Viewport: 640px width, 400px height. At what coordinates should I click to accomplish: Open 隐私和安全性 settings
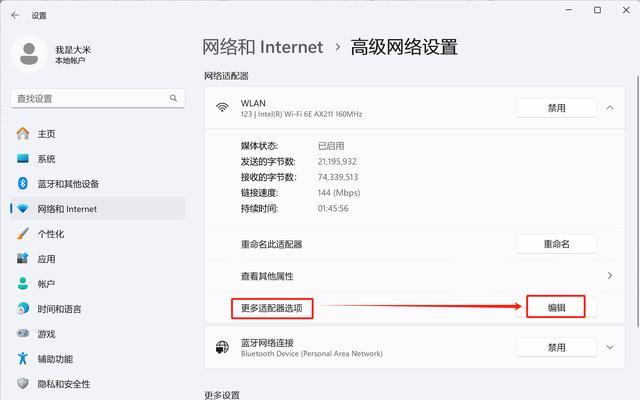pos(98,383)
